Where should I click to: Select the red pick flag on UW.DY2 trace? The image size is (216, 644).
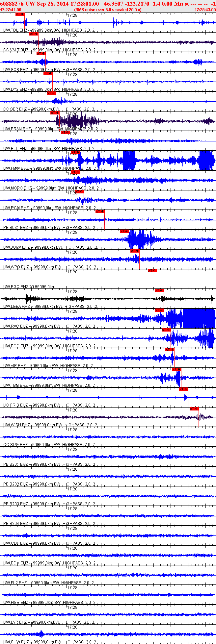tap(48, 73)
